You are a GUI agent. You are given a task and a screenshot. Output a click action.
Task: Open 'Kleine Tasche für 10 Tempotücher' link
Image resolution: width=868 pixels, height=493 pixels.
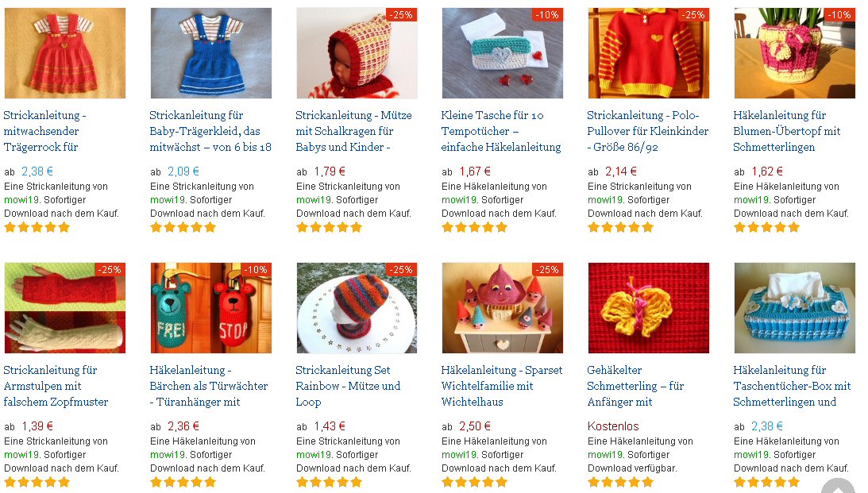(501, 131)
